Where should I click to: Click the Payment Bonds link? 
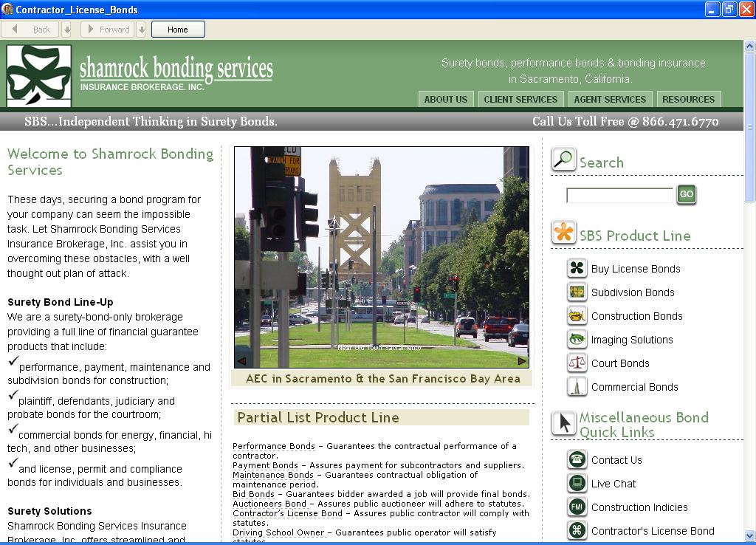click(x=265, y=465)
